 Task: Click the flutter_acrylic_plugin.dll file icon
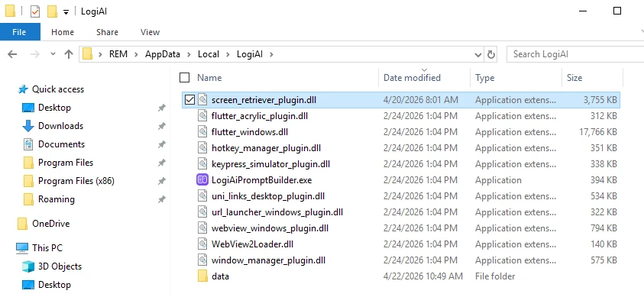pyautogui.click(x=202, y=116)
